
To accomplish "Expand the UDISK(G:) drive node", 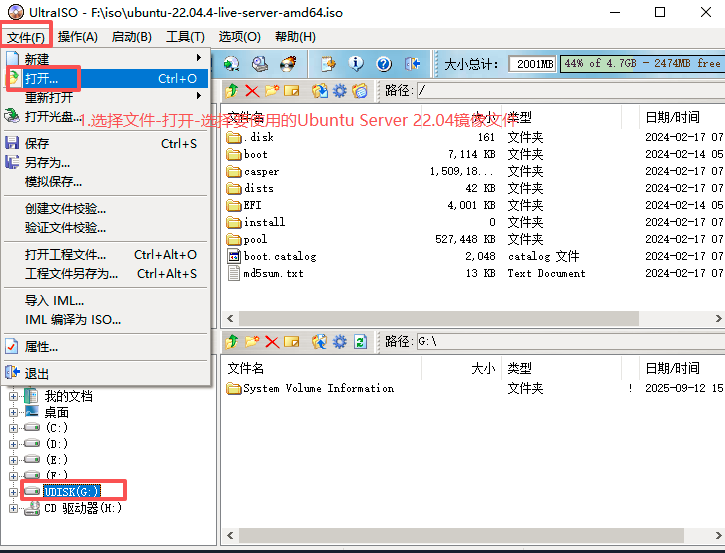I will click(x=13, y=492).
